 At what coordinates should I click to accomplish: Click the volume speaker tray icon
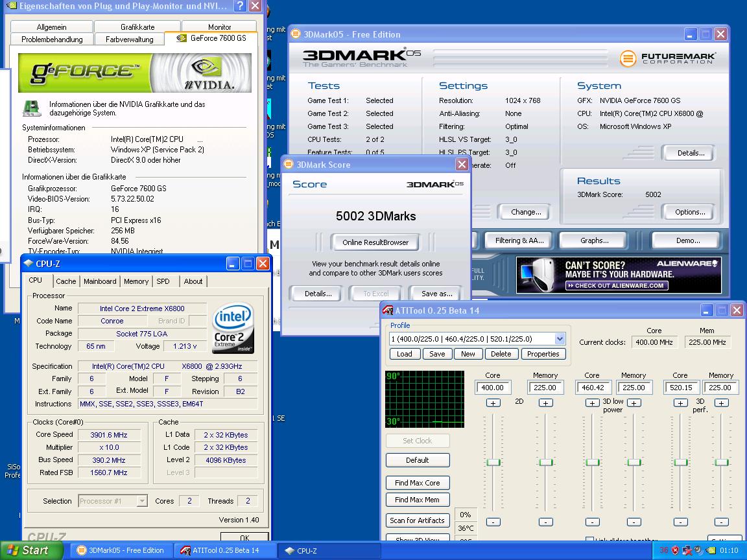(698, 550)
